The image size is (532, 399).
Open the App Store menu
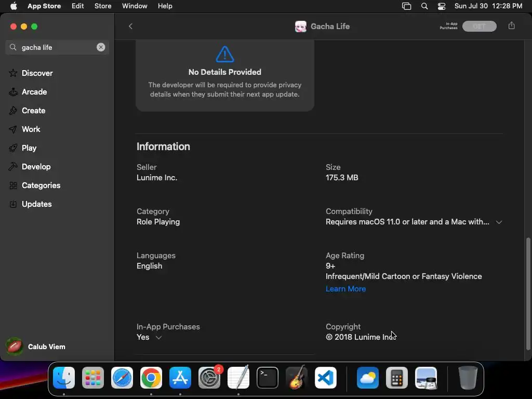(x=44, y=6)
